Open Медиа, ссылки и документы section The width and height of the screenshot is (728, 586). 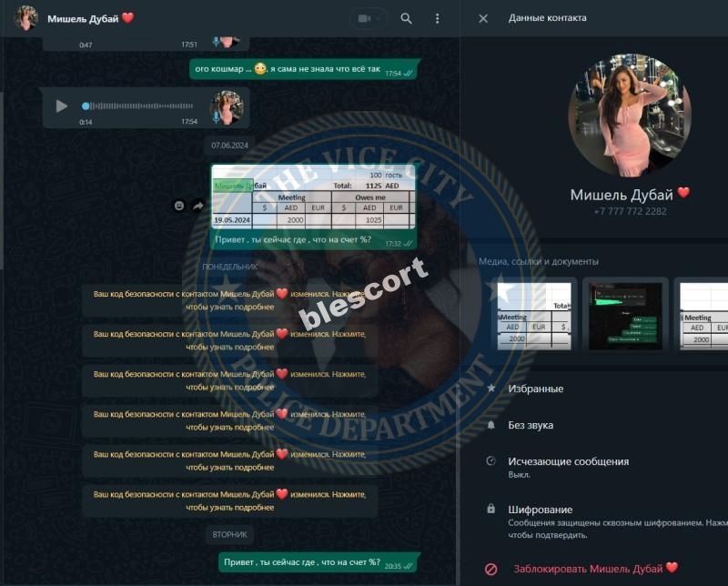coord(539,261)
